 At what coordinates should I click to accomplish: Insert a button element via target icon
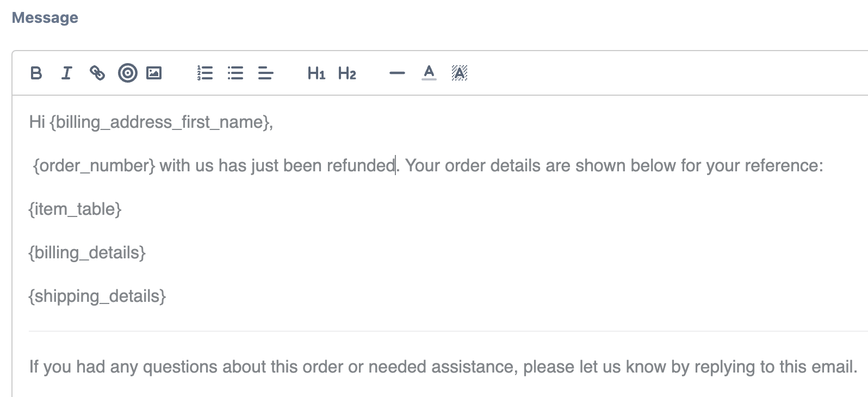point(127,73)
